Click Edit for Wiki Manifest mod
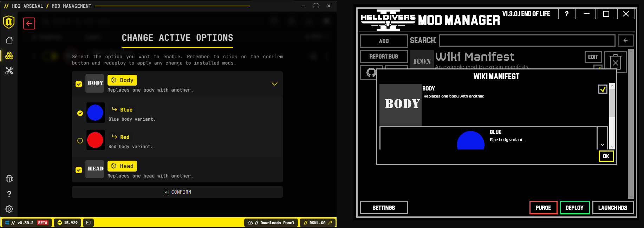The height and width of the screenshot is (228, 644). click(x=593, y=57)
